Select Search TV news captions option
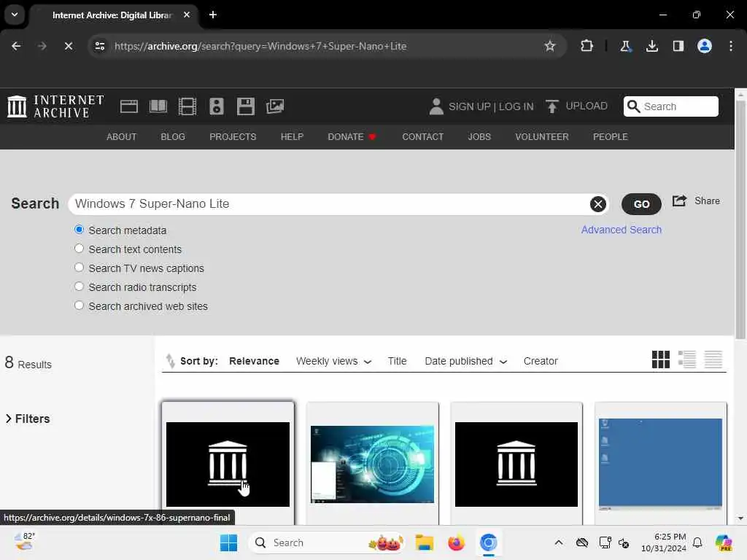 [79, 268]
